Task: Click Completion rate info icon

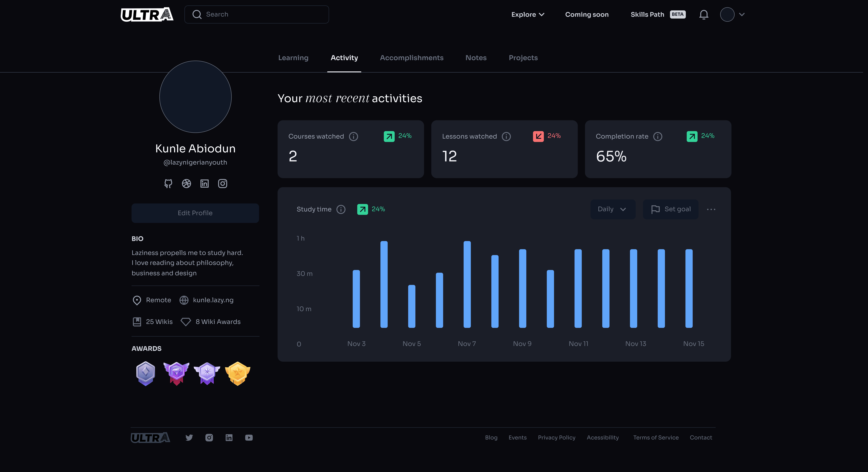Action: [658, 136]
